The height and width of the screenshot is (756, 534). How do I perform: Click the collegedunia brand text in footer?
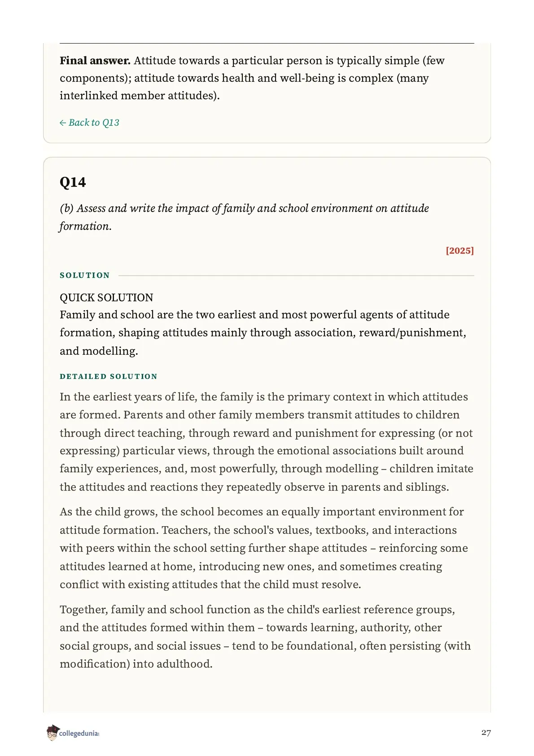click(x=79, y=734)
